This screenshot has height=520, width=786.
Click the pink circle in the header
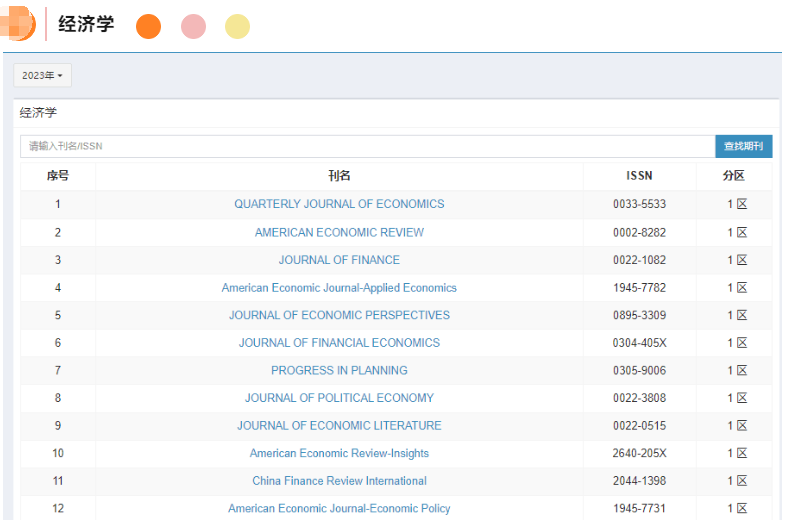point(193,27)
